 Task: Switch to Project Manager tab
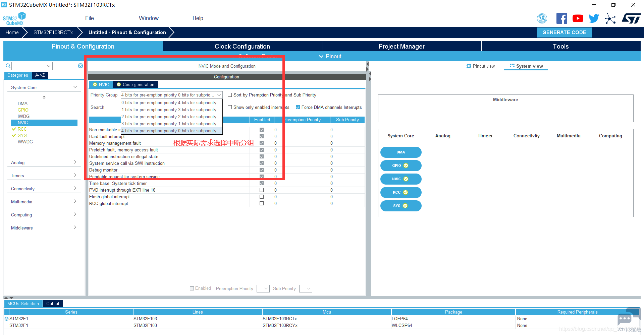click(401, 46)
